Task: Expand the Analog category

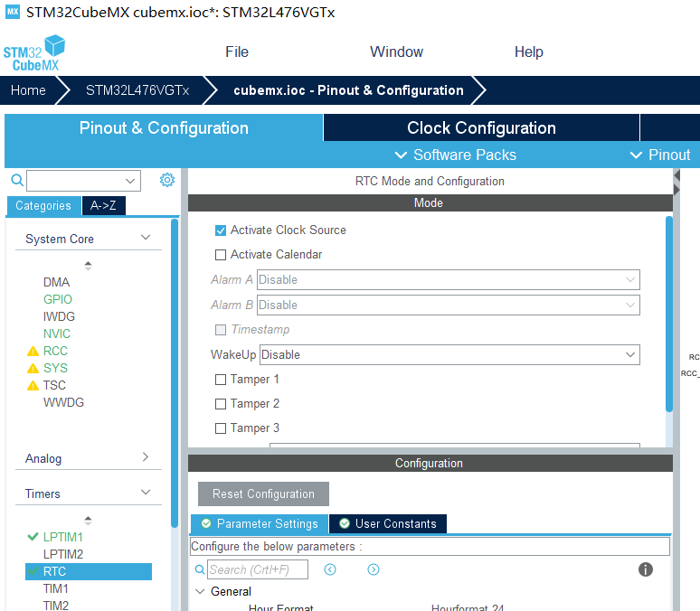Action: (x=89, y=458)
